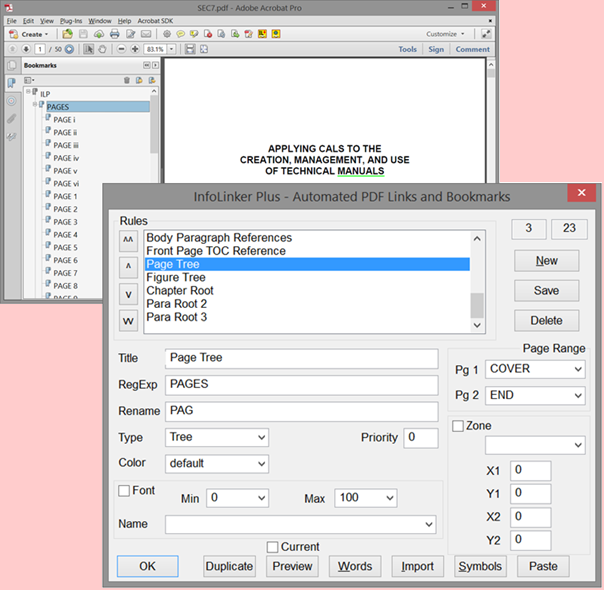Move rule to bottom with double-down arrow button

(x=128, y=320)
